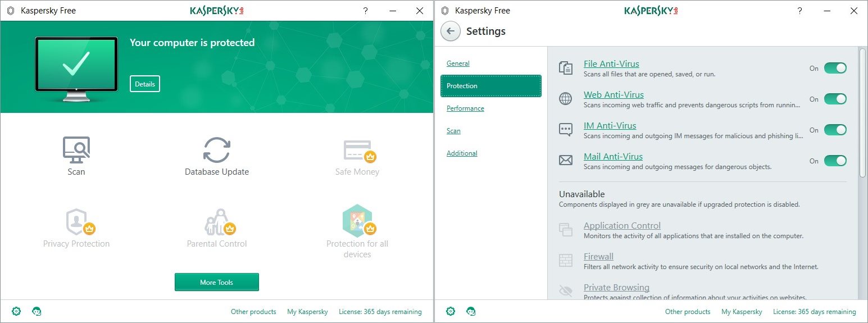Open Private Browsing link
This screenshot has height=323, width=868.
tap(616, 287)
